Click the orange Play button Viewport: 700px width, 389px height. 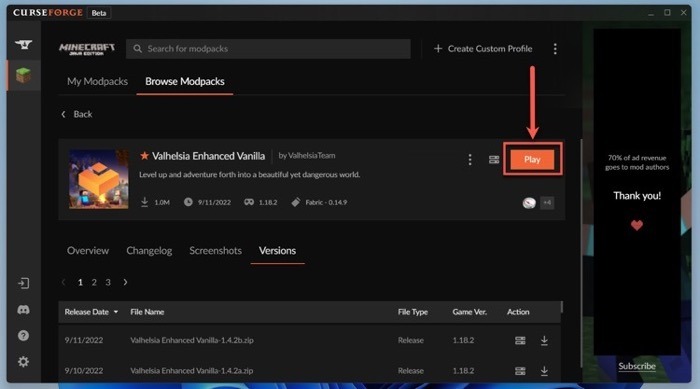[x=532, y=159]
